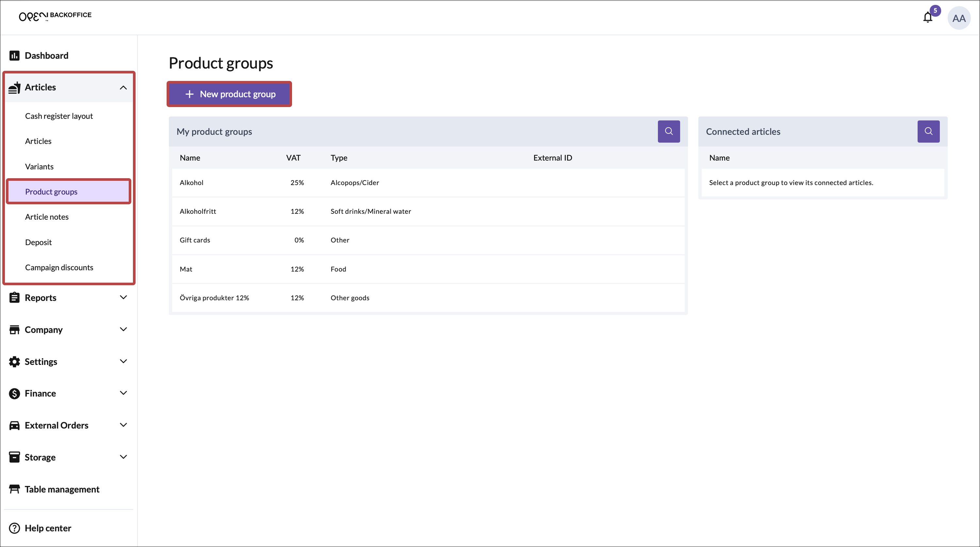
Task: Open the Table management menu item
Action: point(62,489)
